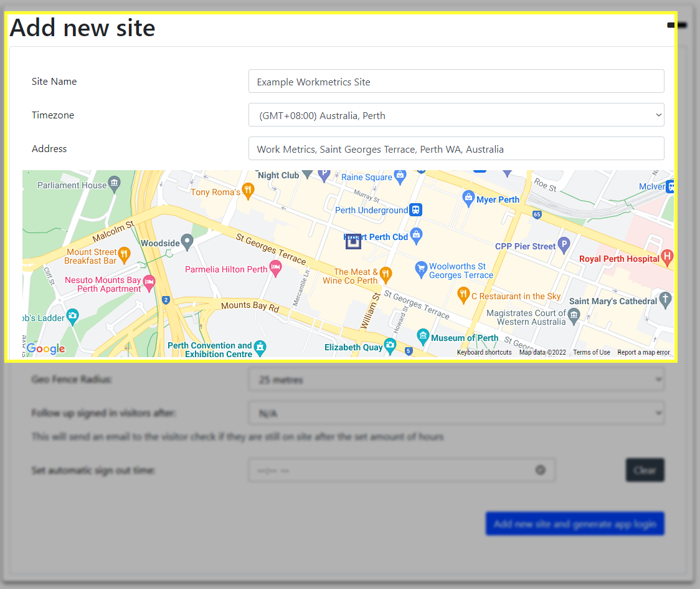The image size is (700, 589).
Task: Click the Night Club map marker
Action: [x=308, y=173]
